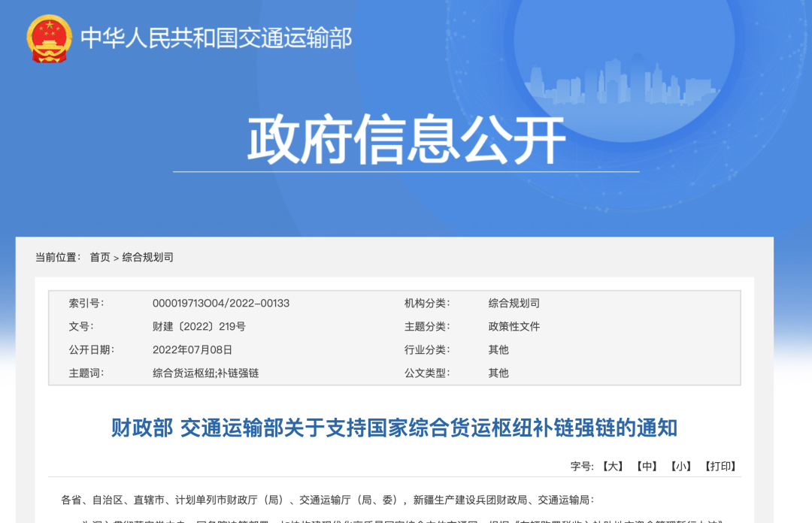Viewport: 812px width, 523px height.
Task: Click the 政府信息公开 banner heading
Action: tap(406, 141)
